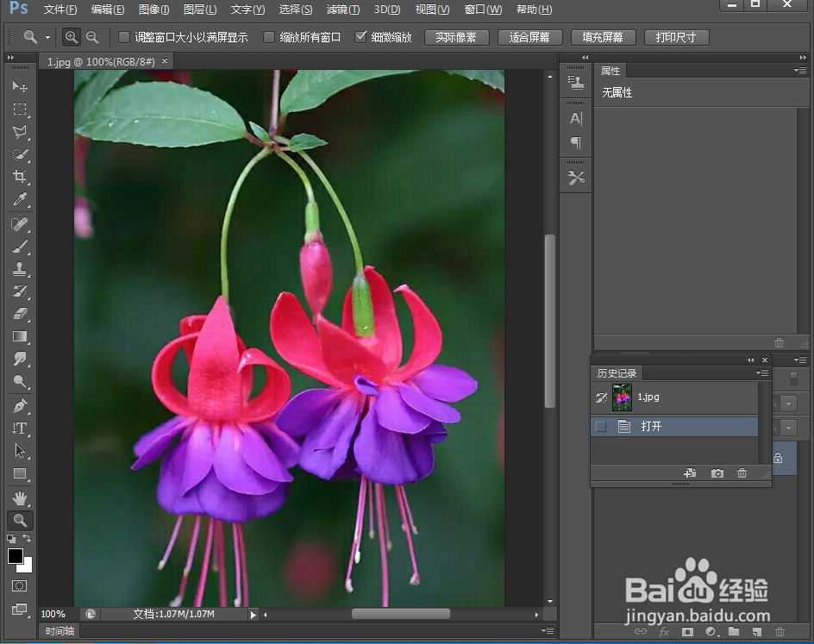Open the Tool Presets panel icon
The width and height of the screenshot is (814, 644).
point(576,178)
